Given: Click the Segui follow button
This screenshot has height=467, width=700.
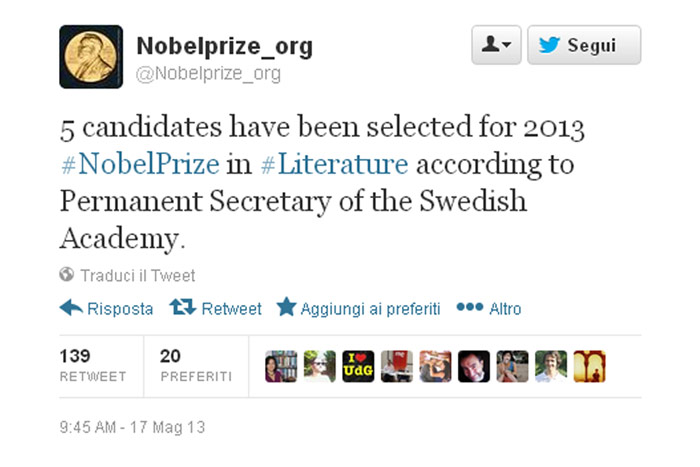Looking at the screenshot, I should point(583,46).
